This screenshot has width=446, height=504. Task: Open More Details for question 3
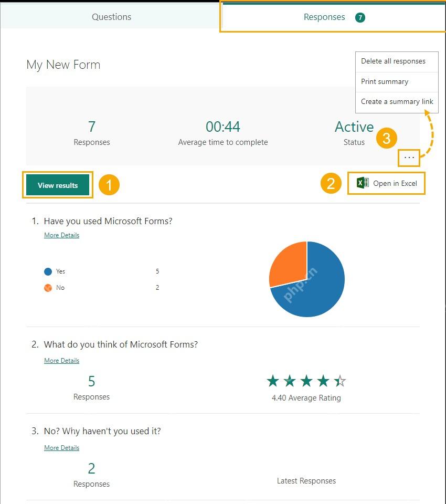point(62,448)
